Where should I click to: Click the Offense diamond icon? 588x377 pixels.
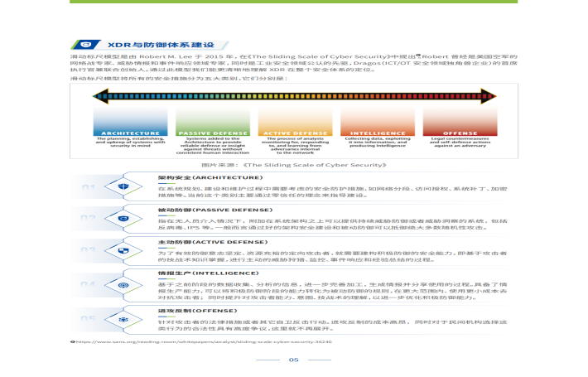tap(123, 320)
